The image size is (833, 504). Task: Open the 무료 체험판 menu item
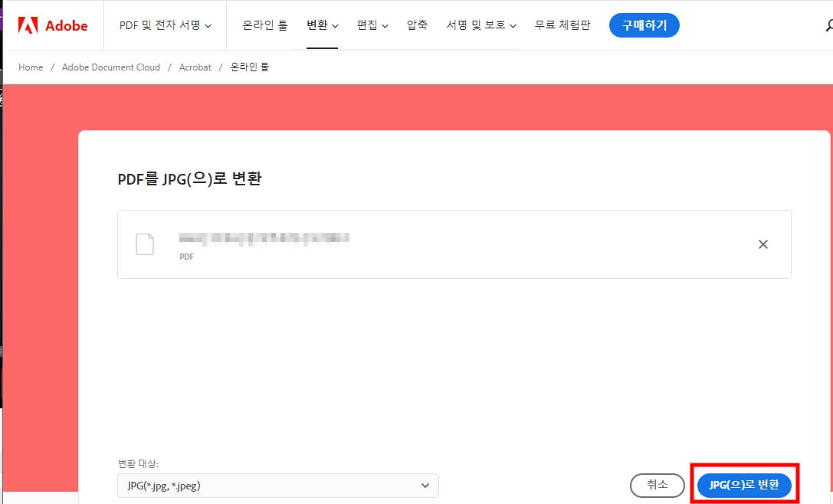(562, 25)
